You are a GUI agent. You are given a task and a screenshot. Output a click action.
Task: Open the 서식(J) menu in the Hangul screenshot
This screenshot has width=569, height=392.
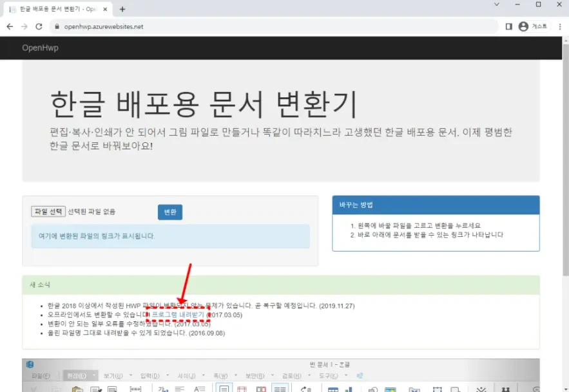(x=186, y=376)
